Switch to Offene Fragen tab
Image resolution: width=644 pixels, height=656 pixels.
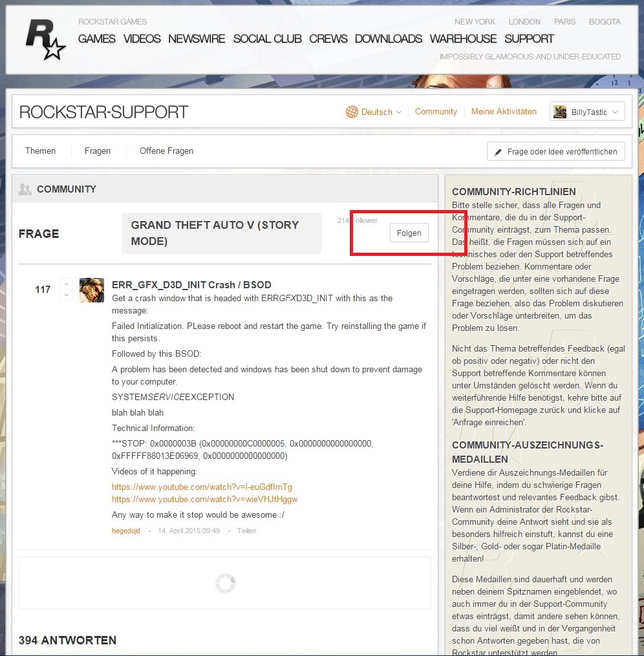coord(167,151)
